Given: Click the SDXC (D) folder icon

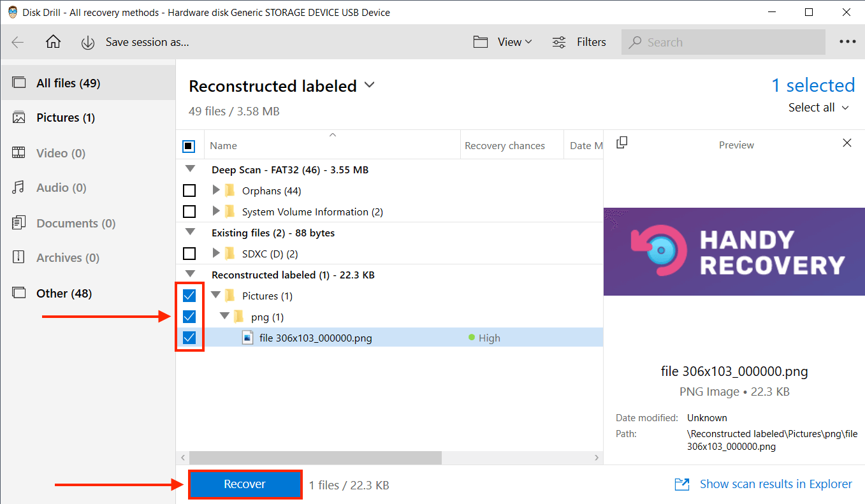Looking at the screenshot, I should pyautogui.click(x=230, y=254).
